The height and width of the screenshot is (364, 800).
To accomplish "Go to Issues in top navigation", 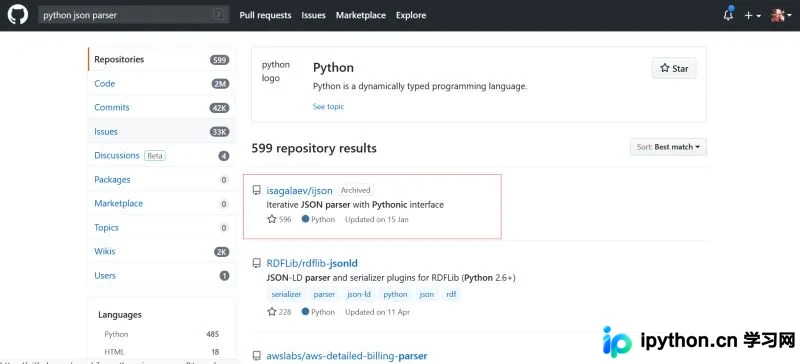I will [x=313, y=15].
